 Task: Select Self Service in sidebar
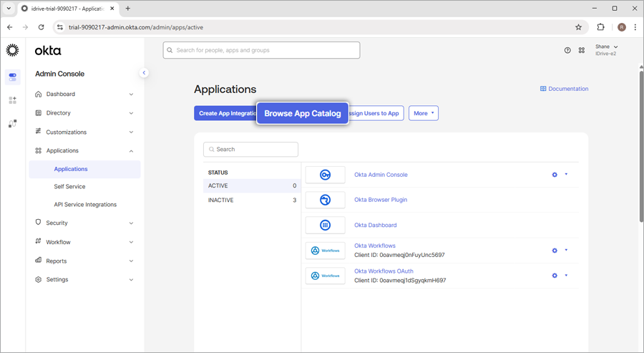(69, 187)
